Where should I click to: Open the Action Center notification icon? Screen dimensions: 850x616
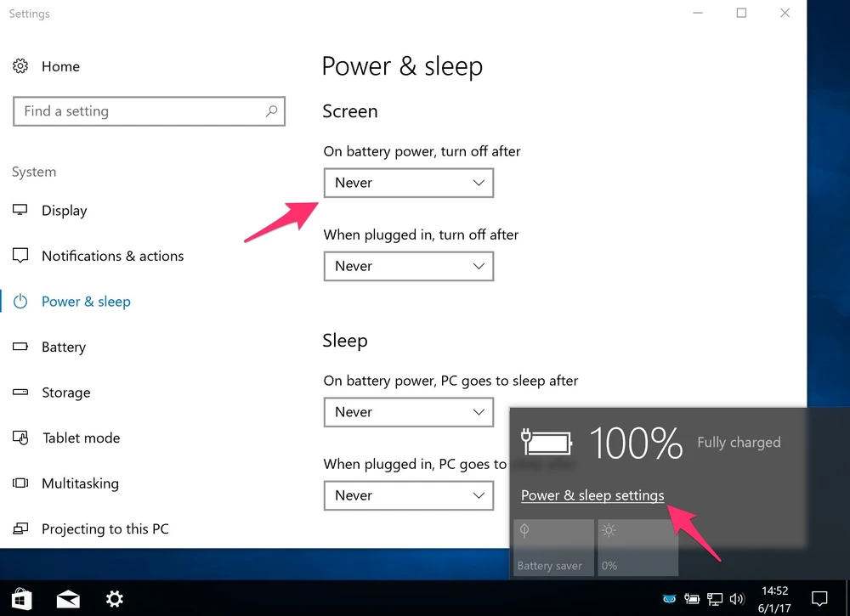tap(819, 599)
